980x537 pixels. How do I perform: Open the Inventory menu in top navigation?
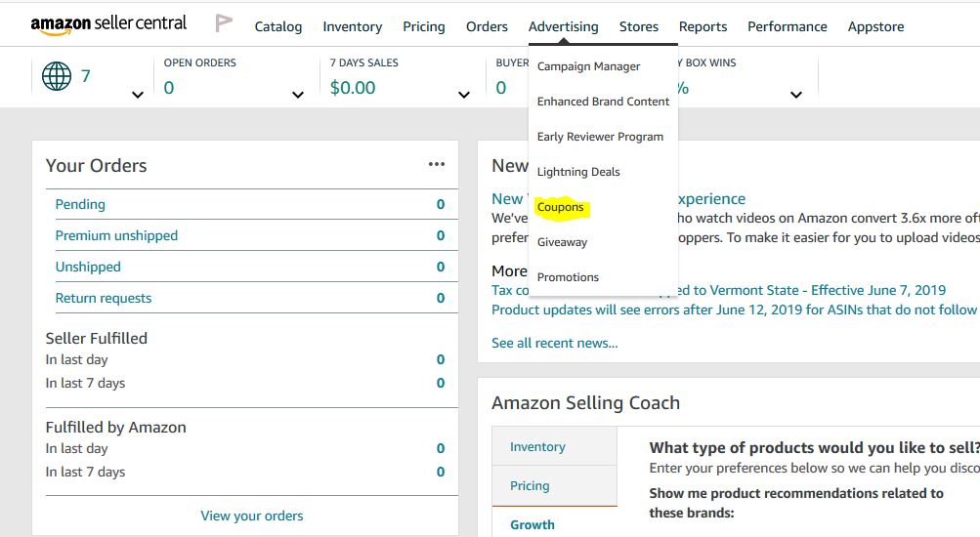353,27
